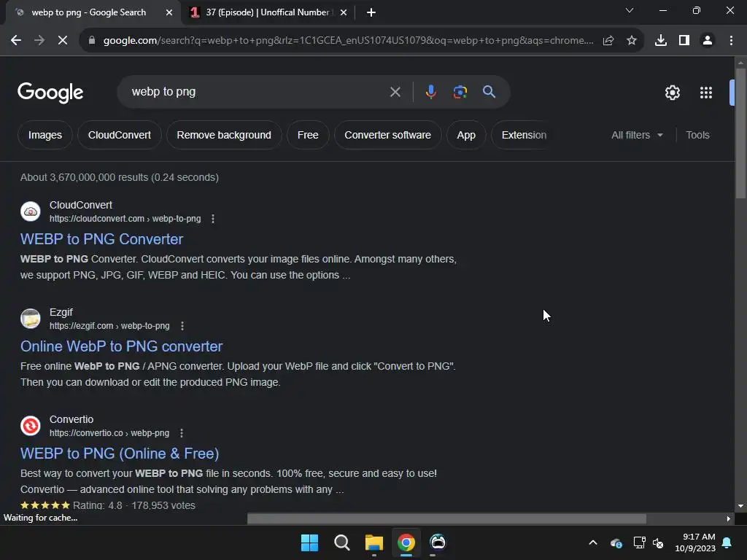Click the vertical scrollbar thumb
The width and height of the screenshot is (747, 560).
point(740,133)
